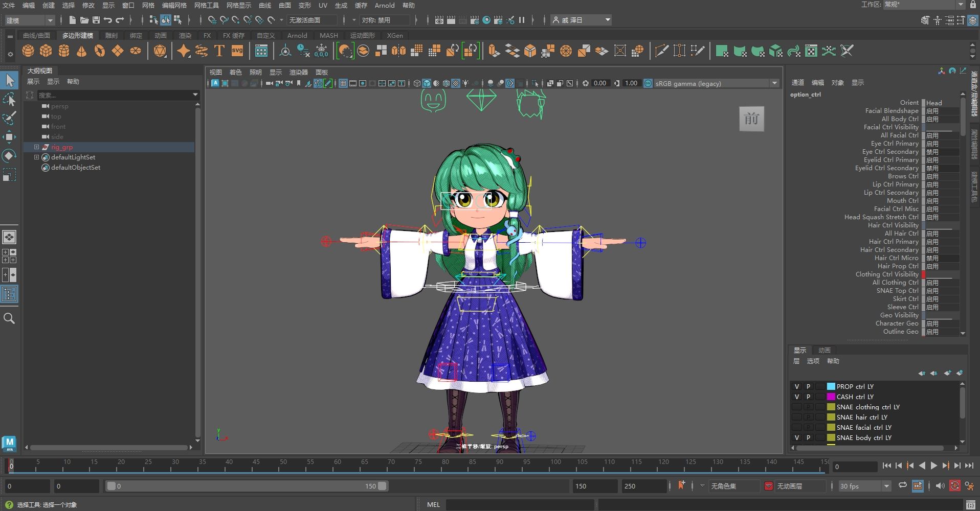Click the cyan color swatch of PROP ctrl LY
980x511 pixels.
[831, 387]
